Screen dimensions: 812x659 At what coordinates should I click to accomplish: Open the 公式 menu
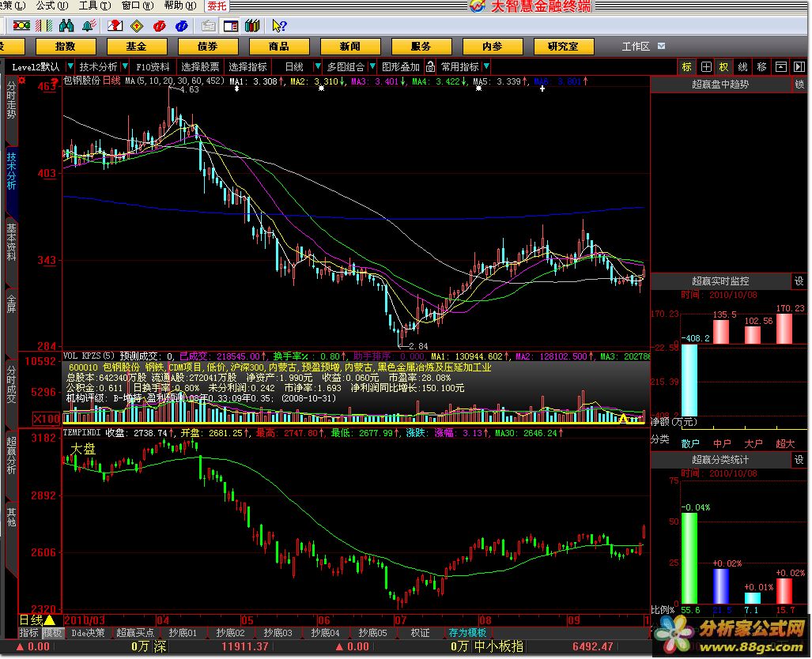coord(51,6)
